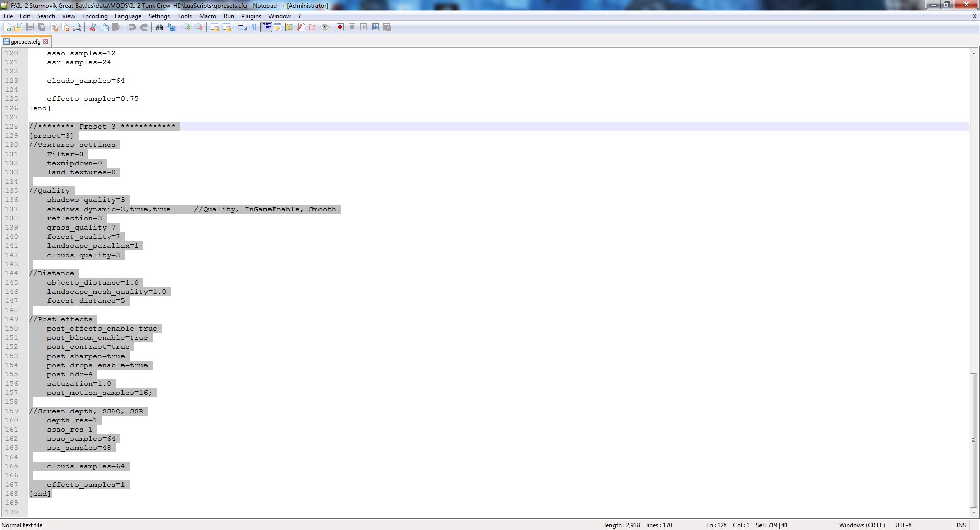Click the Windows (CR LF) status bar field
Screen dimensions: 980x530
pyautogui.click(x=862, y=525)
